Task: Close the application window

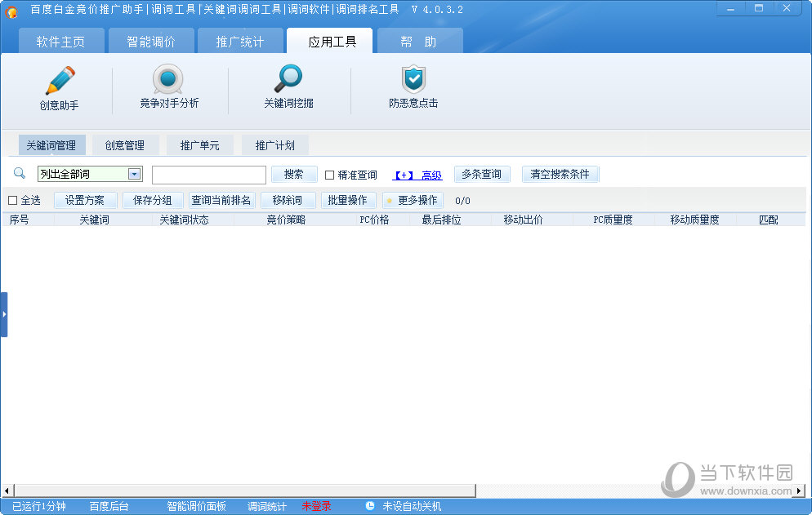Action: [x=787, y=8]
